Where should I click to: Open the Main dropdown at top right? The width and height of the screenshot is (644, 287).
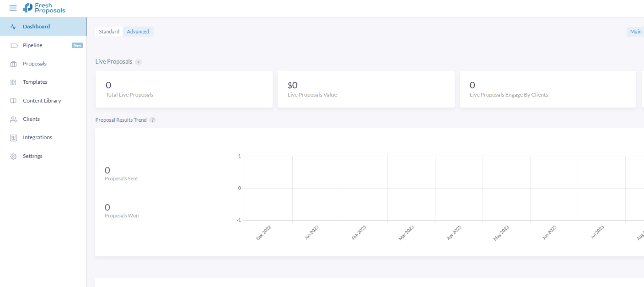click(x=635, y=32)
